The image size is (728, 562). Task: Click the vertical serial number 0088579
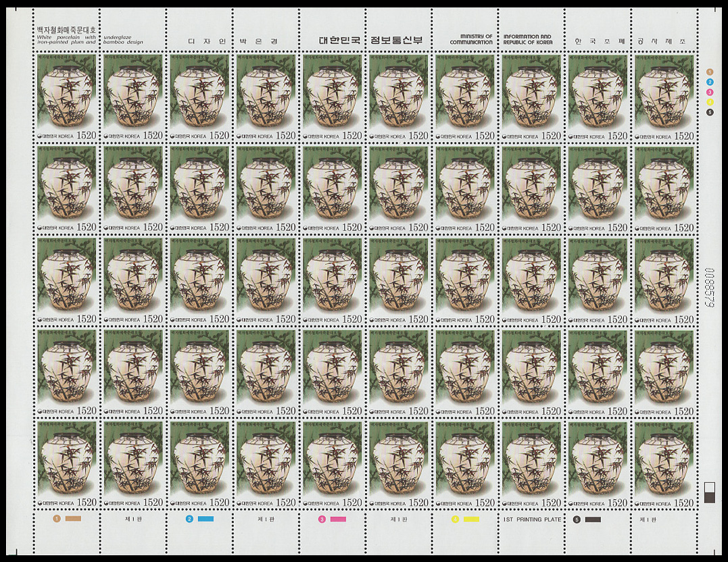coord(710,288)
